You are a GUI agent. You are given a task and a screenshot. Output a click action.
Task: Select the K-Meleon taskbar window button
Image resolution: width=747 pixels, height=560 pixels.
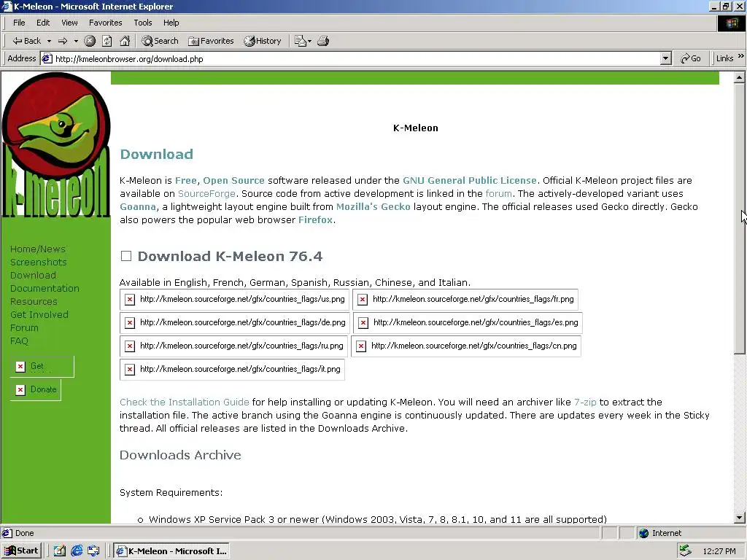point(172,551)
